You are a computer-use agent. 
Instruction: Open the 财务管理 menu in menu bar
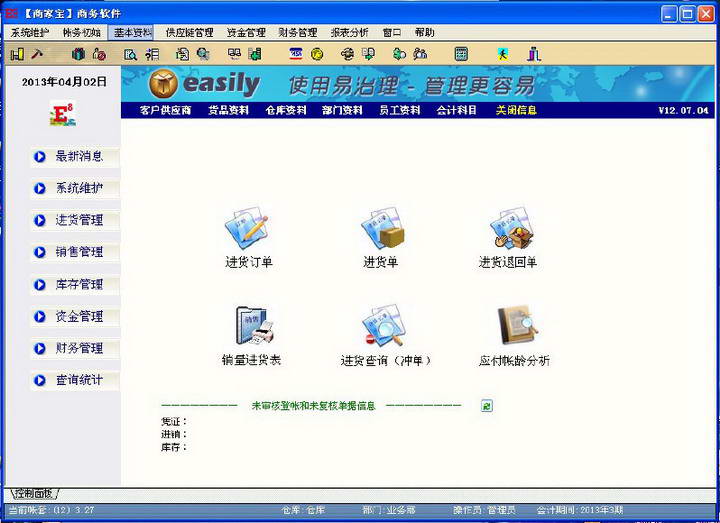[x=298, y=33]
